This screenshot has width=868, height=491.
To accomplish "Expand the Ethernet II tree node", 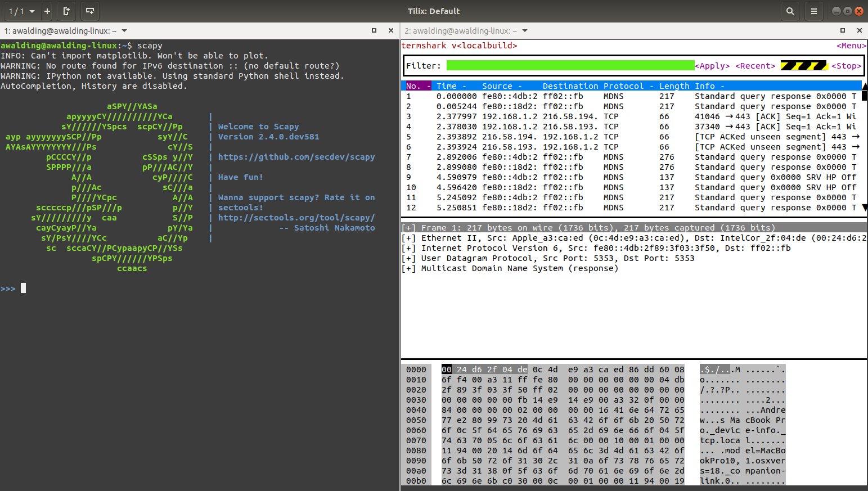I will point(408,238).
